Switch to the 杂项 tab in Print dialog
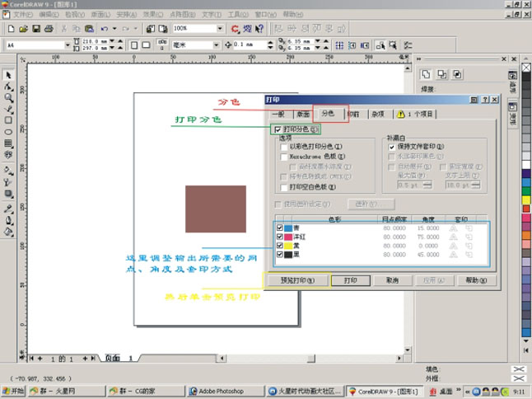The height and width of the screenshot is (399, 532). tap(378, 114)
